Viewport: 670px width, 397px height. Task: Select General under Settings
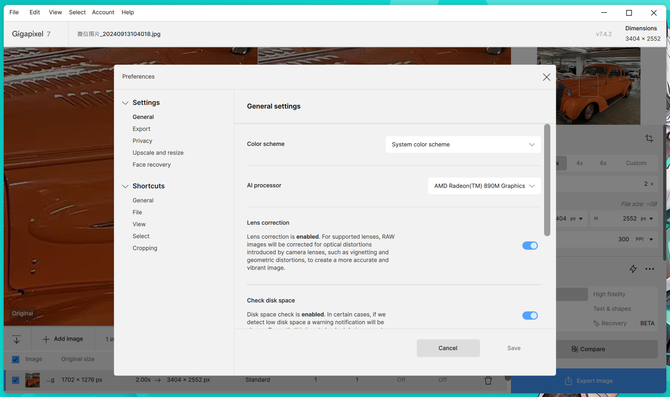tap(143, 117)
